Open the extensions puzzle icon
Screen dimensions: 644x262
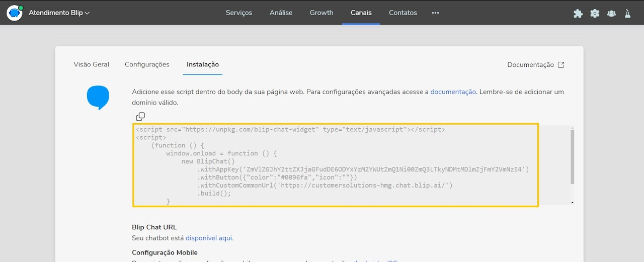coord(578,14)
